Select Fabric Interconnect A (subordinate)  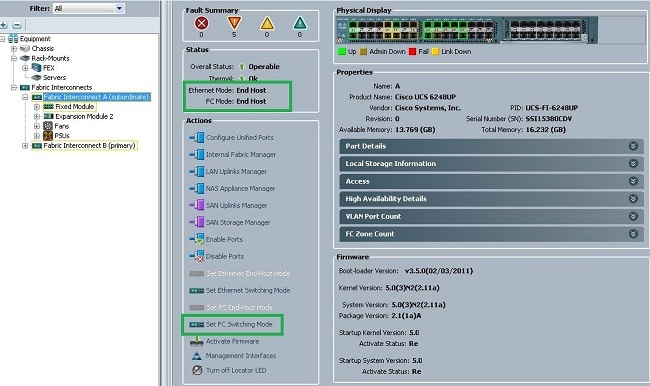coord(96,97)
